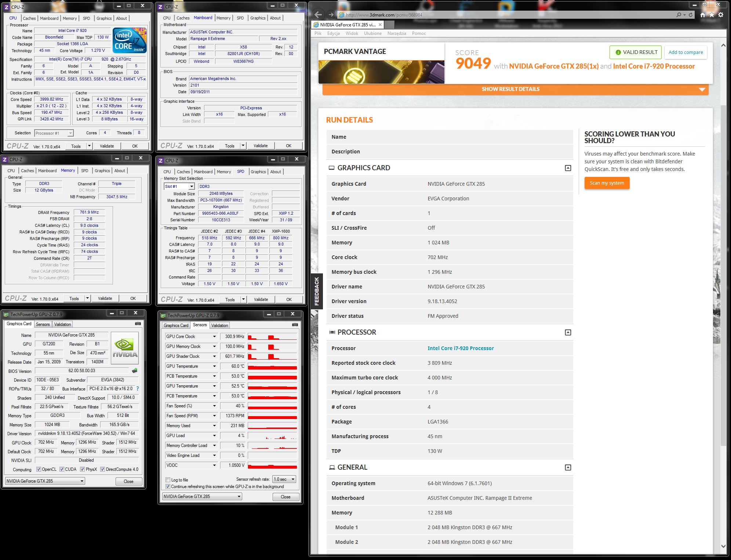Image resolution: width=731 pixels, height=560 pixels.
Task: Click the GPU Load sensor graph
Action: tap(272, 436)
